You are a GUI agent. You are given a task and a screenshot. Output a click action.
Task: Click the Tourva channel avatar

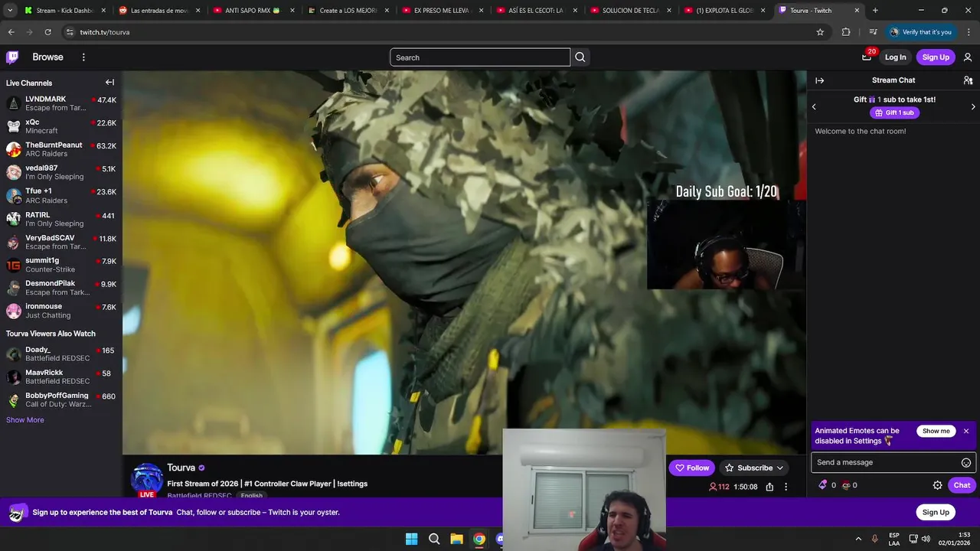[x=147, y=479]
